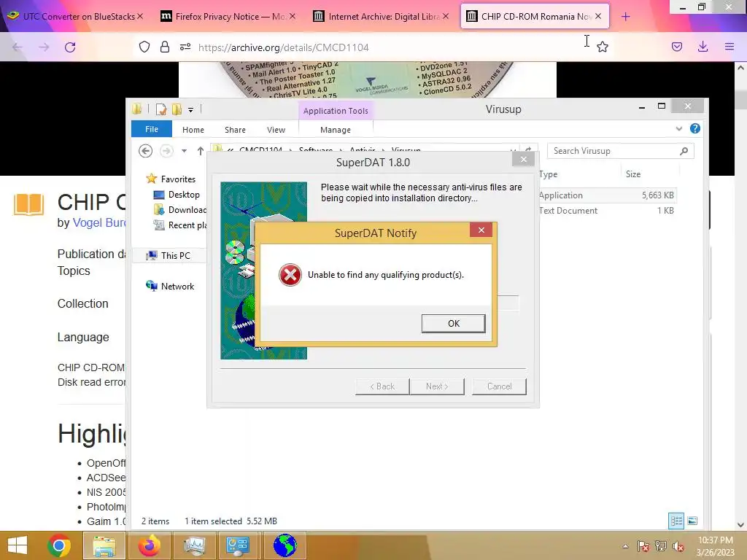Click Explorer forward navigation arrow
This screenshot has width=747, height=560.
(x=166, y=151)
